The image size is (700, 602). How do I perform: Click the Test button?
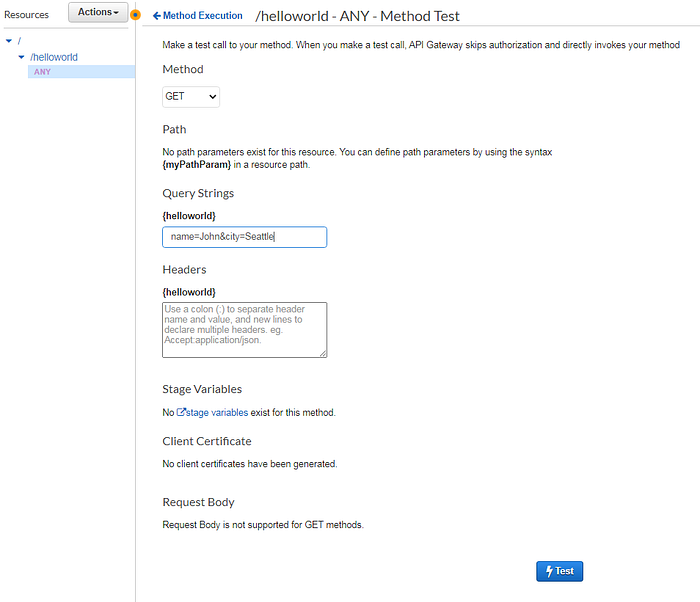[559, 571]
